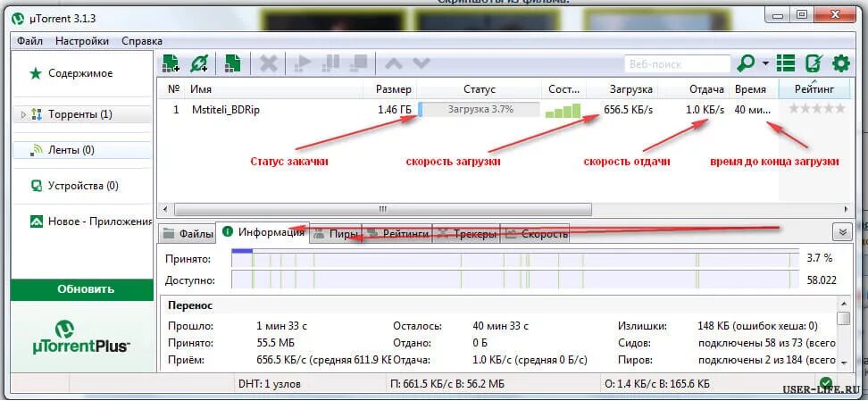
Task: Open the Настройки menu
Action: coord(82,41)
